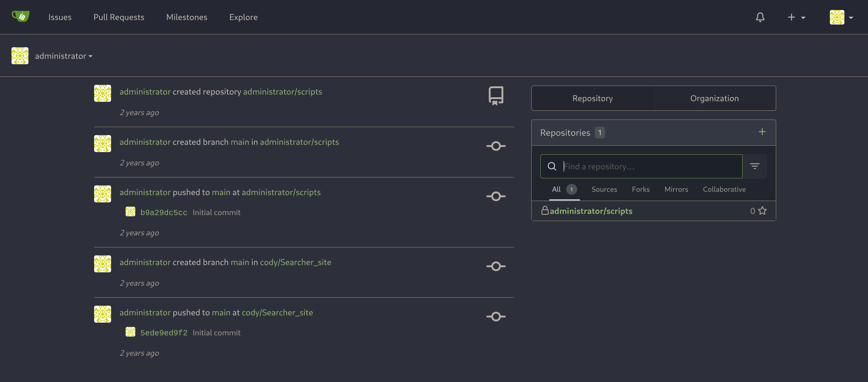Open cody/Searcher_site link in pushed entry
868x382 pixels.
coord(277,313)
